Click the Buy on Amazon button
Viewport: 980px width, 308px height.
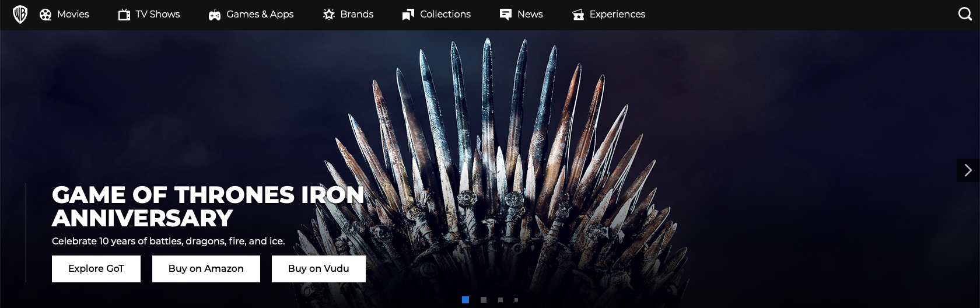coord(206,269)
